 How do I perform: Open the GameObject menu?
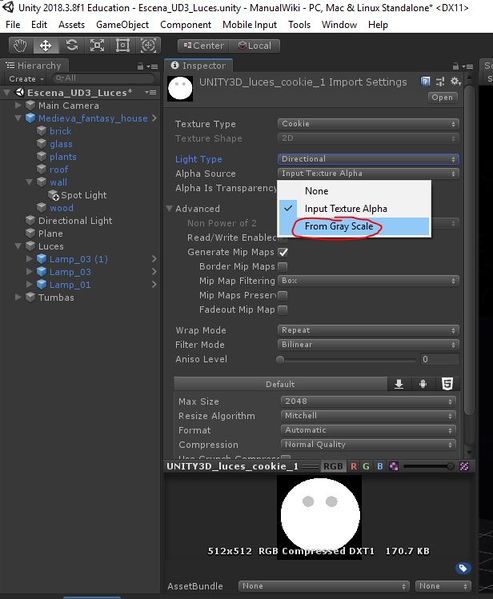(122, 25)
